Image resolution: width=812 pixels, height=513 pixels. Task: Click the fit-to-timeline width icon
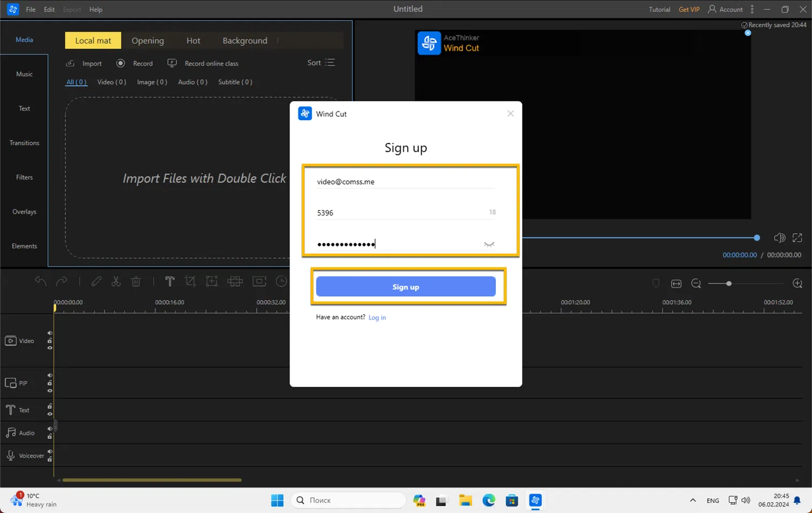(676, 284)
